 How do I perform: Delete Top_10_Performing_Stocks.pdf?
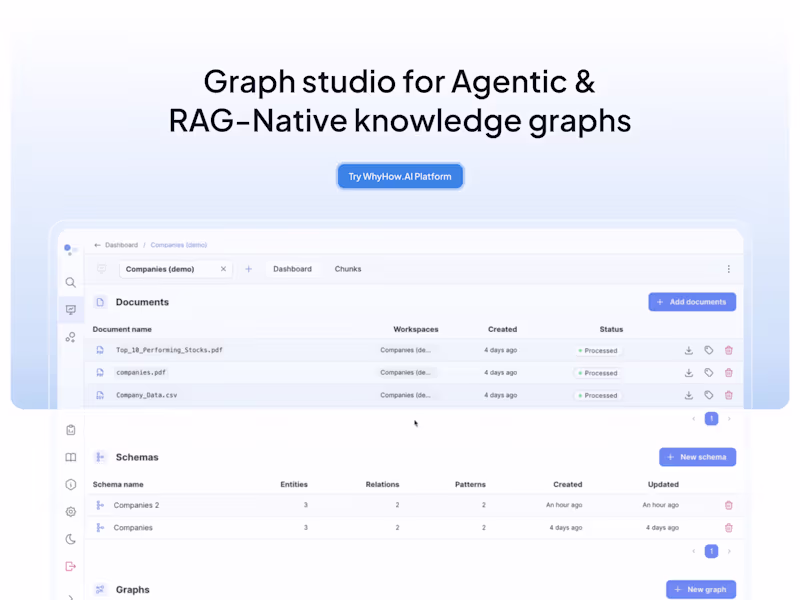729,350
